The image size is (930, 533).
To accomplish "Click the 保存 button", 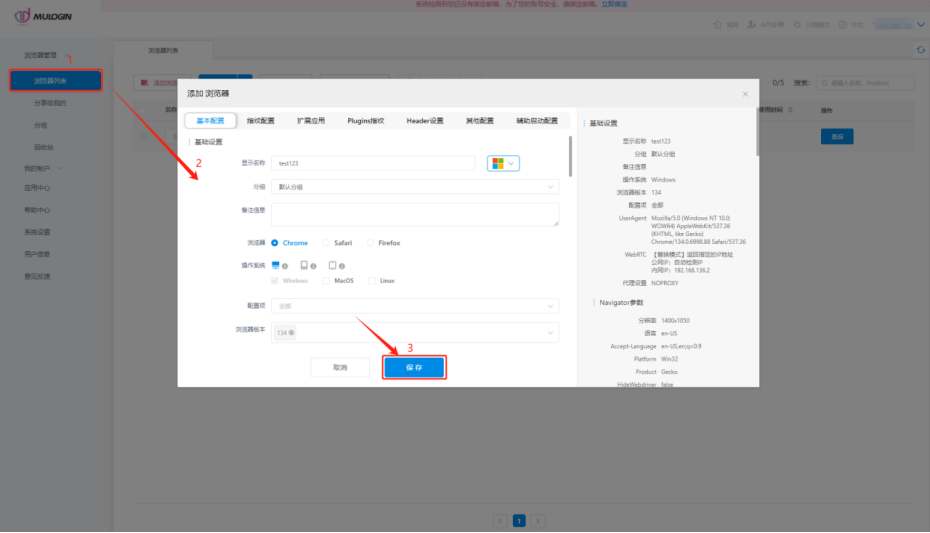I will coord(414,367).
